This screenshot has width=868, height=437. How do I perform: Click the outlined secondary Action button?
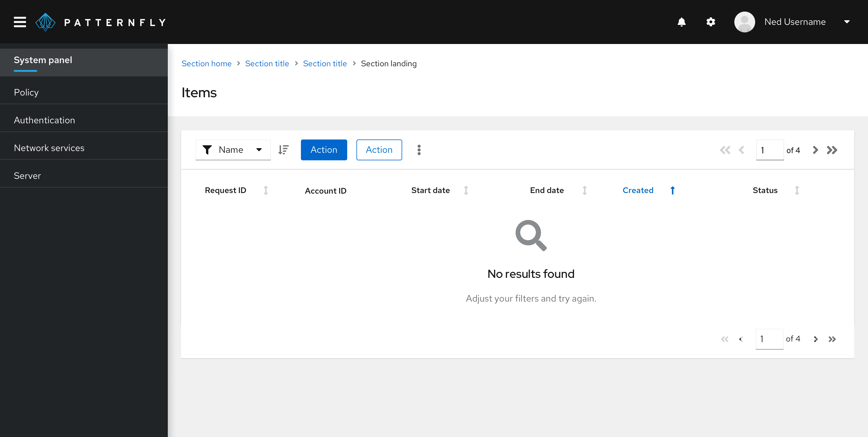(x=379, y=150)
